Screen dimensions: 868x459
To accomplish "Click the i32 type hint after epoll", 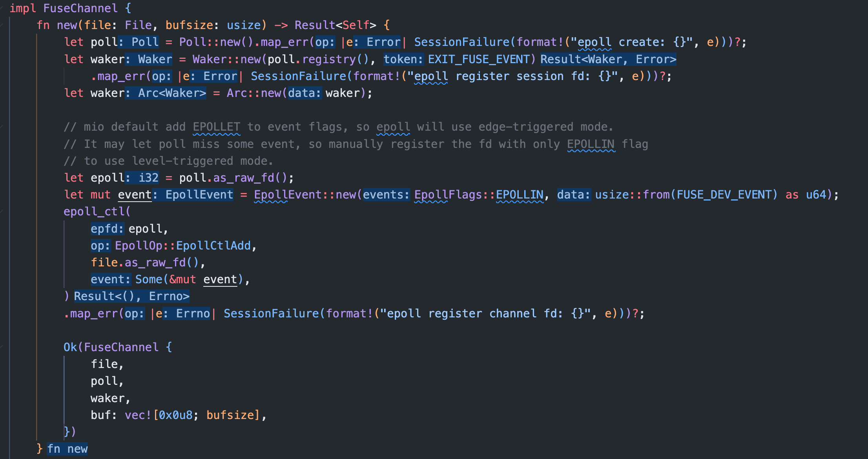I will click(x=148, y=178).
